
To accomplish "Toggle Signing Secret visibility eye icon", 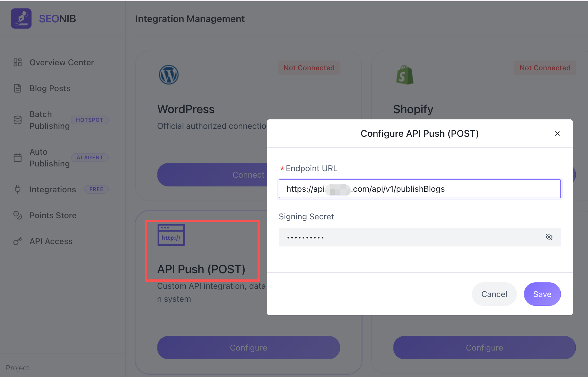I will (549, 237).
